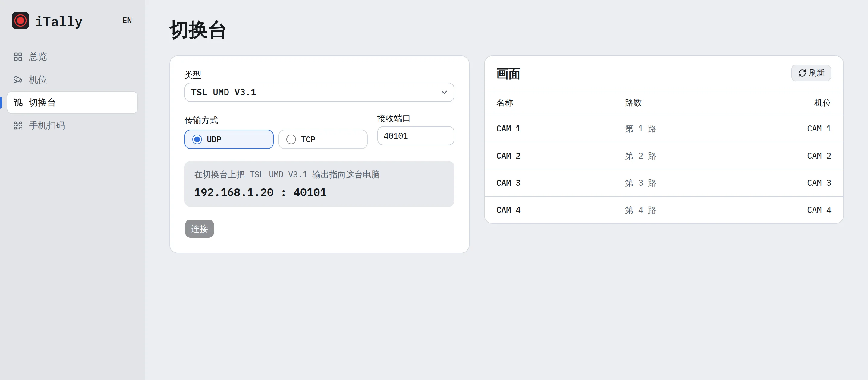Click the CAM 2 camera position cell

pyautogui.click(x=819, y=156)
